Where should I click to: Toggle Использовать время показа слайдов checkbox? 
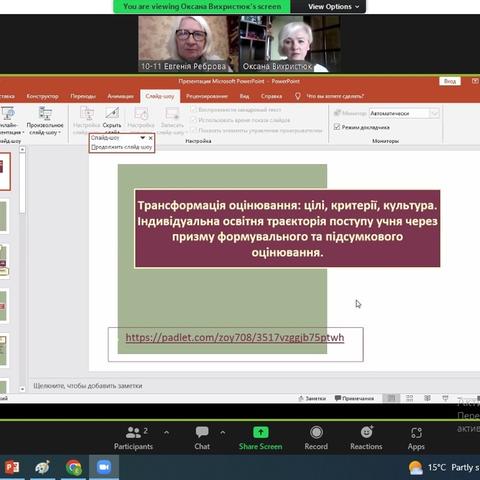pyautogui.click(x=193, y=120)
